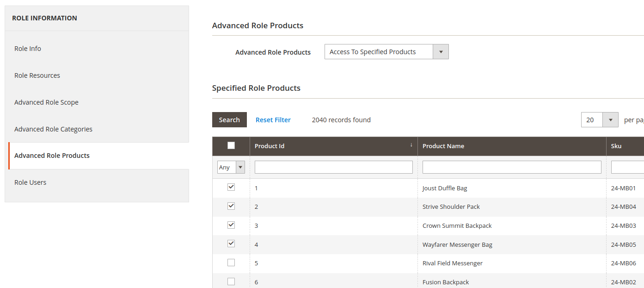
Task: Click the Strive Shoulder Pack product name
Action: (x=451, y=207)
